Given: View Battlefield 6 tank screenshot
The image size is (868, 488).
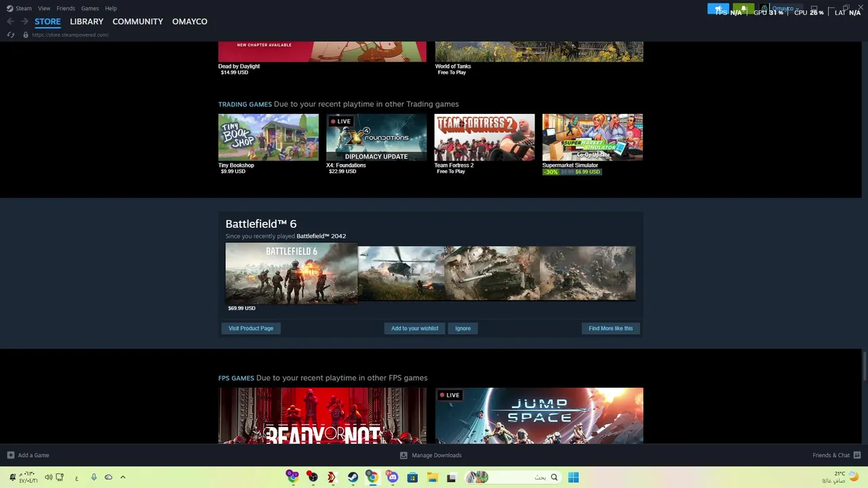Looking at the screenshot, I should (x=492, y=273).
